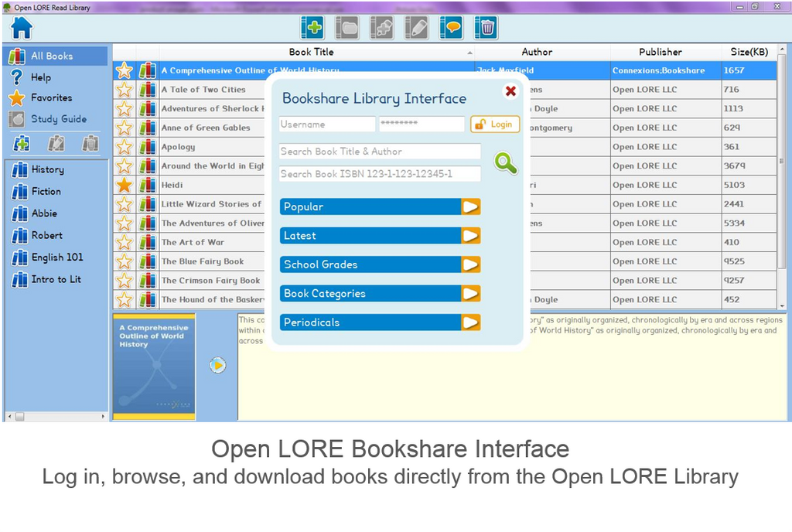Click book icon beside Around the World
792x532 pixels.
coord(148,166)
